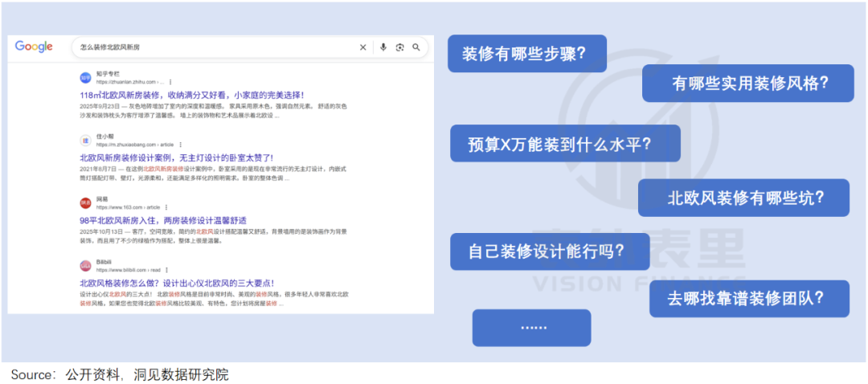The image size is (868, 384).
Task: Click the 有哪些实用装修风格？ bubble
Action: (748, 83)
